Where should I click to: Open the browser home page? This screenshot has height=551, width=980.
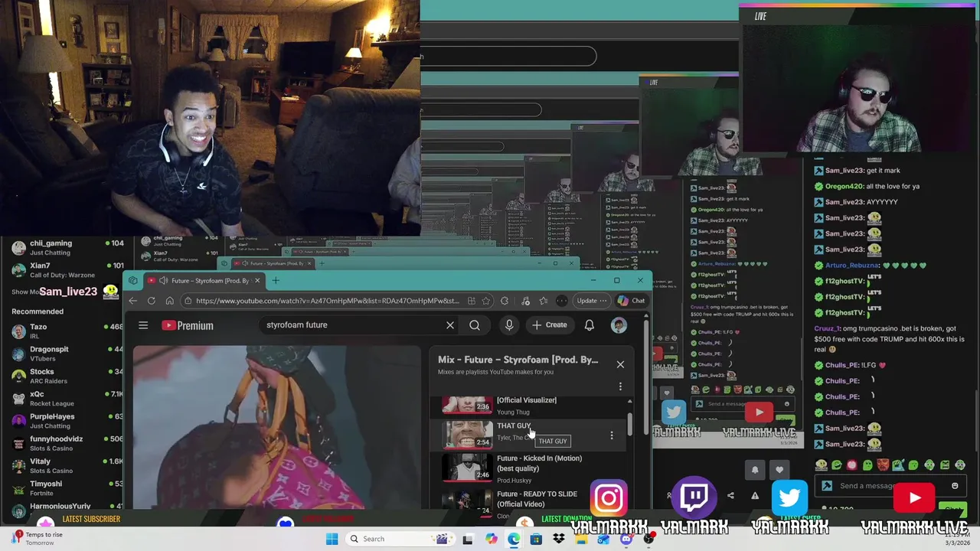click(x=169, y=301)
